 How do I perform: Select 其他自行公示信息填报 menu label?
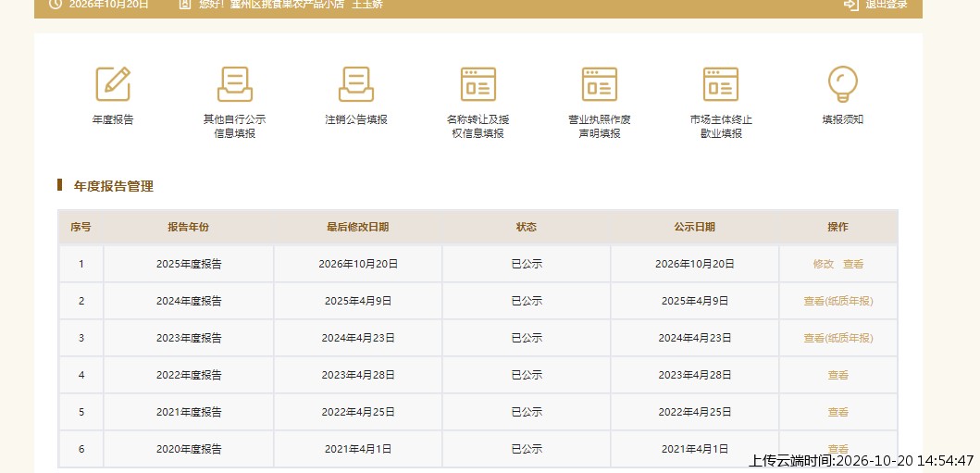pyautogui.click(x=234, y=126)
